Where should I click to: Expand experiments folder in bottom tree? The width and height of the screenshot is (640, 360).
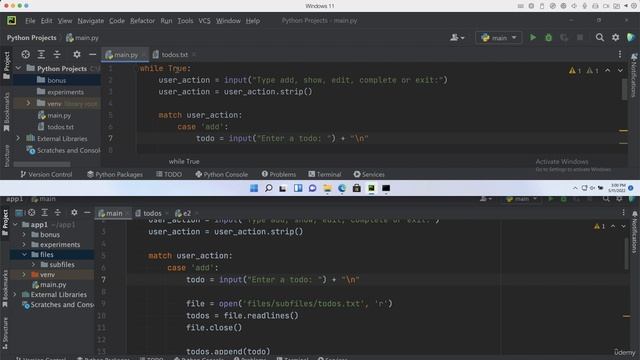point(24,244)
